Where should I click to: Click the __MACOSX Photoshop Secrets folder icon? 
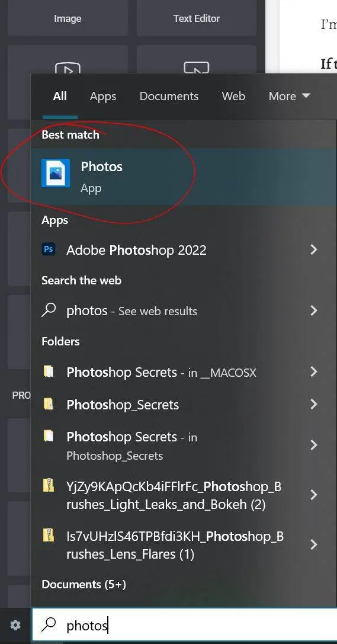point(49,371)
